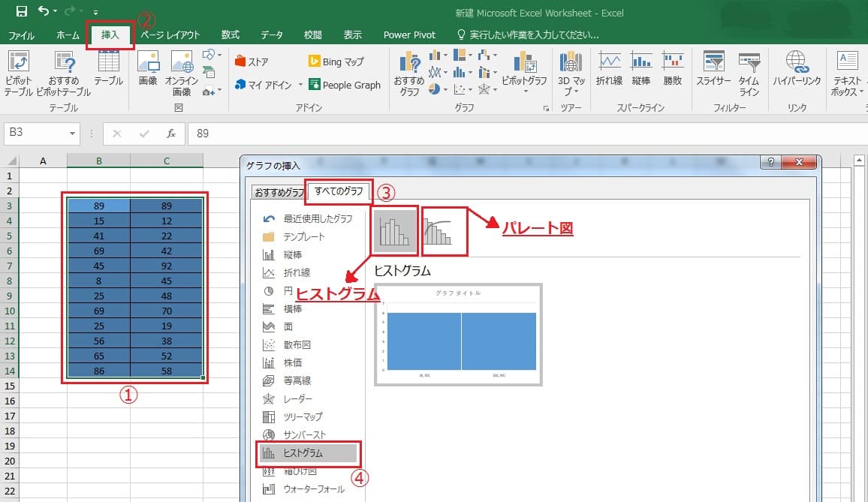Screen dimensions: 868x502
Task: Switch to the Recommended Charts tab
Action: click(279, 192)
